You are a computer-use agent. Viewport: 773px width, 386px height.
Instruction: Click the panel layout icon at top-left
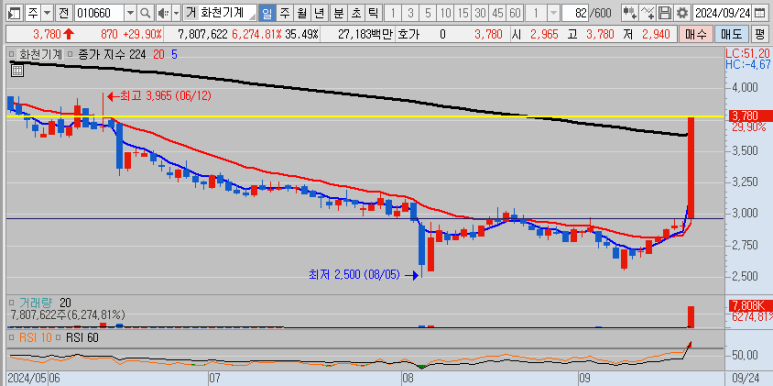[x=16, y=13]
